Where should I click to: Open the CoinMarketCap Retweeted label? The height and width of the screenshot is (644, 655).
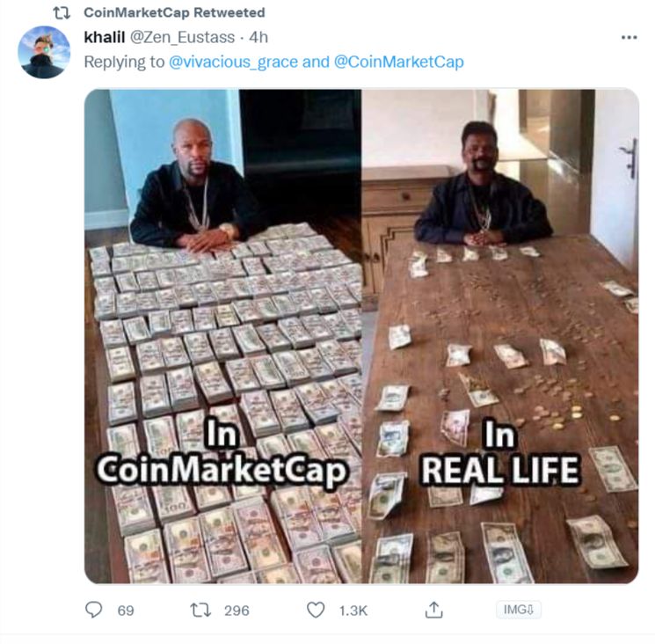point(174,12)
